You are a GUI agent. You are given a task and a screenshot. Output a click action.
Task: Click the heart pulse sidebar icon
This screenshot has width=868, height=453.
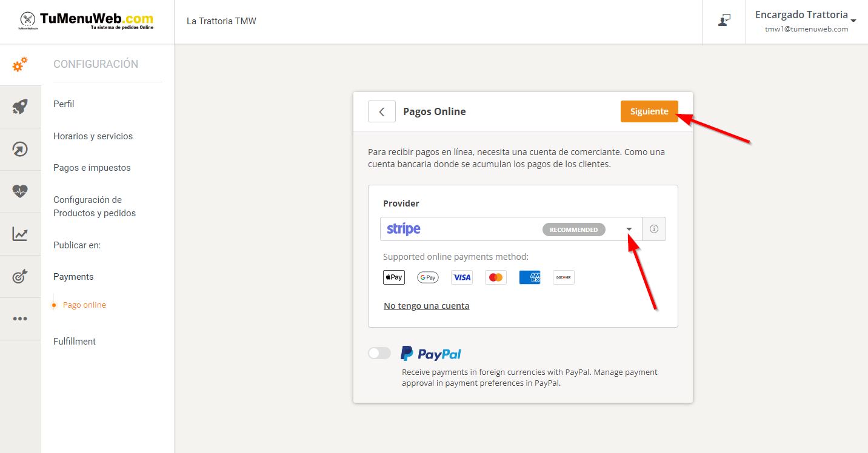coord(20,191)
